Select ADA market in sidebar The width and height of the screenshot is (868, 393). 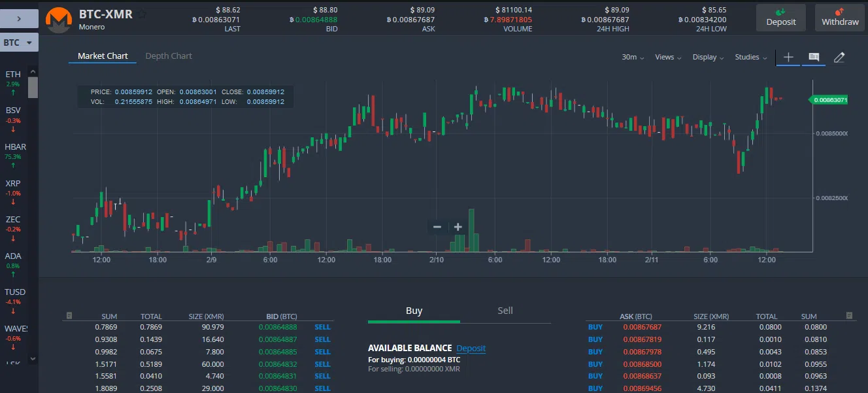coord(13,265)
